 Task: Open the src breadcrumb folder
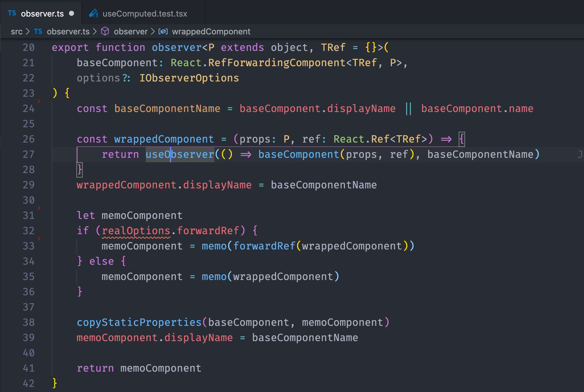pos(17,31)
